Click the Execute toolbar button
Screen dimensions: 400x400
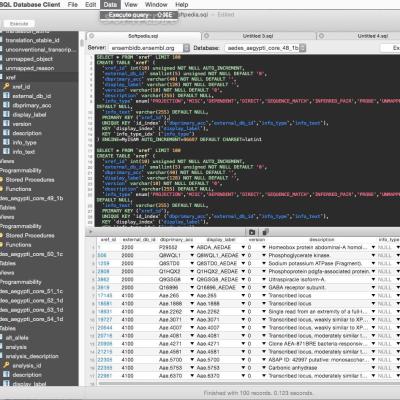19,24
